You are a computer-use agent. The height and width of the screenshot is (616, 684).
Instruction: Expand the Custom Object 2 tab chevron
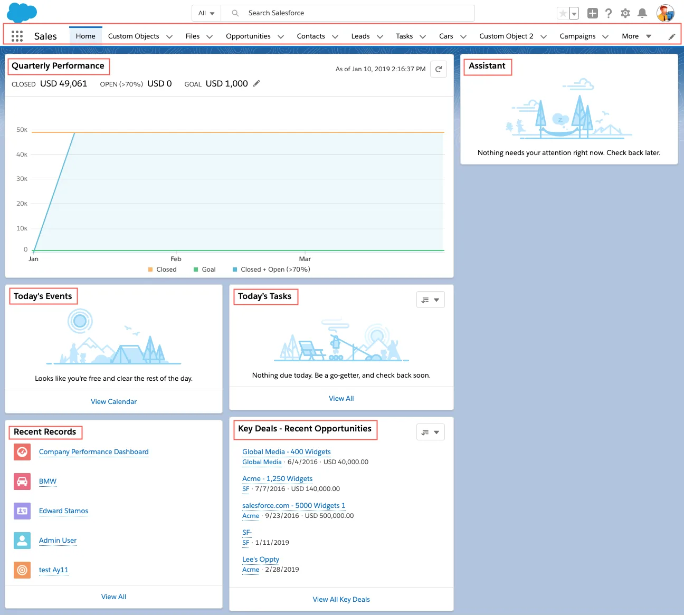(544, 36)
